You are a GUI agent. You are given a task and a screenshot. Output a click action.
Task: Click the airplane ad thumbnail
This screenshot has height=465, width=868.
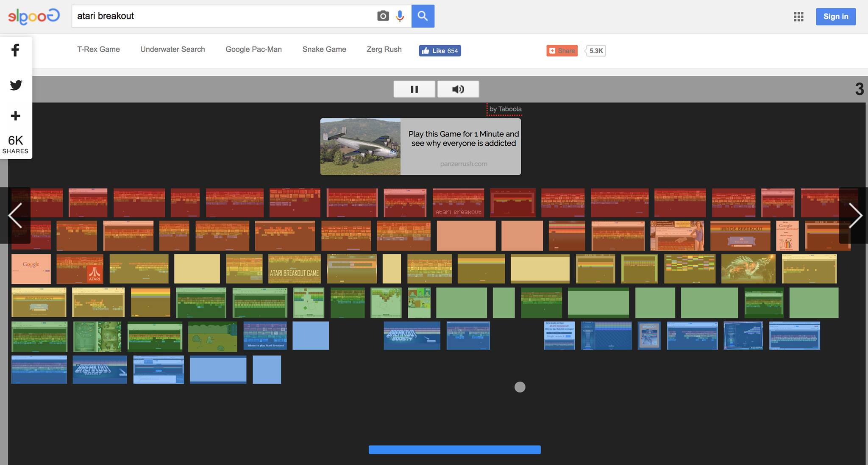tap(360, 147)
